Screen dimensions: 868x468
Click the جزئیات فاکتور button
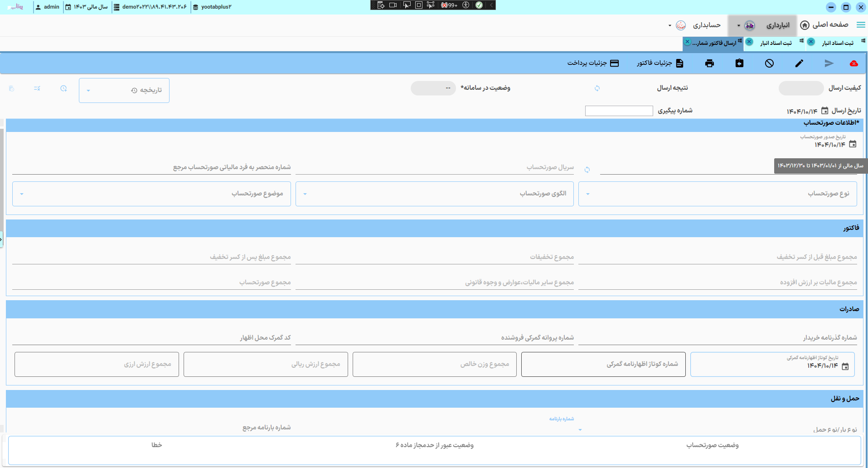[659, 63]
